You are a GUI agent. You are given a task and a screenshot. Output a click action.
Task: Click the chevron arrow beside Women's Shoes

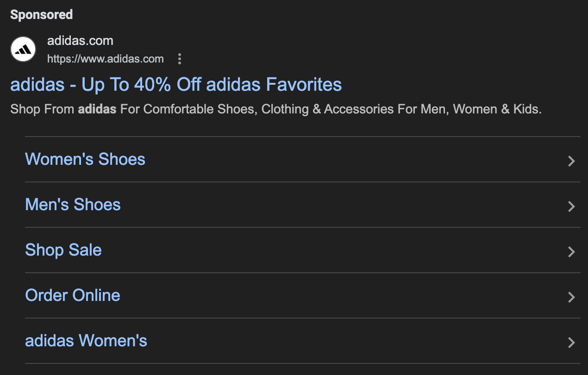571,161
